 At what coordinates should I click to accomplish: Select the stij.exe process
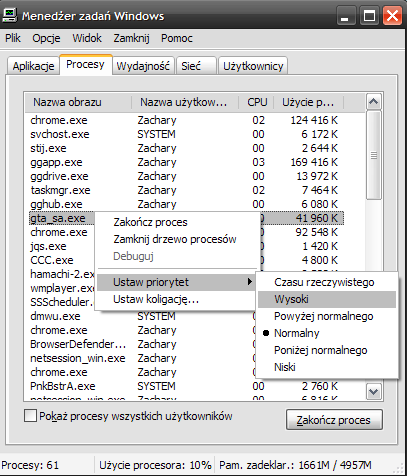[x=186, y=148]
